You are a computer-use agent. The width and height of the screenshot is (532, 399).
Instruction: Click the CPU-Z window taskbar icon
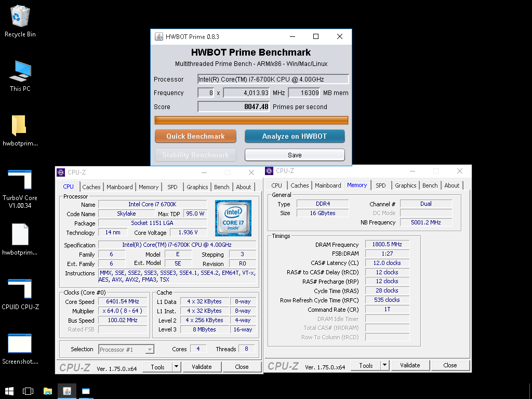86,391
